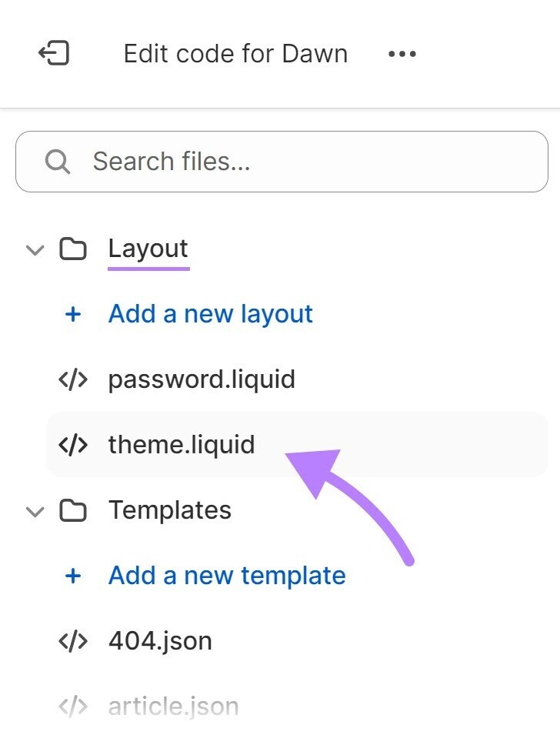Click the Templates folder icon

pos(74,510)
